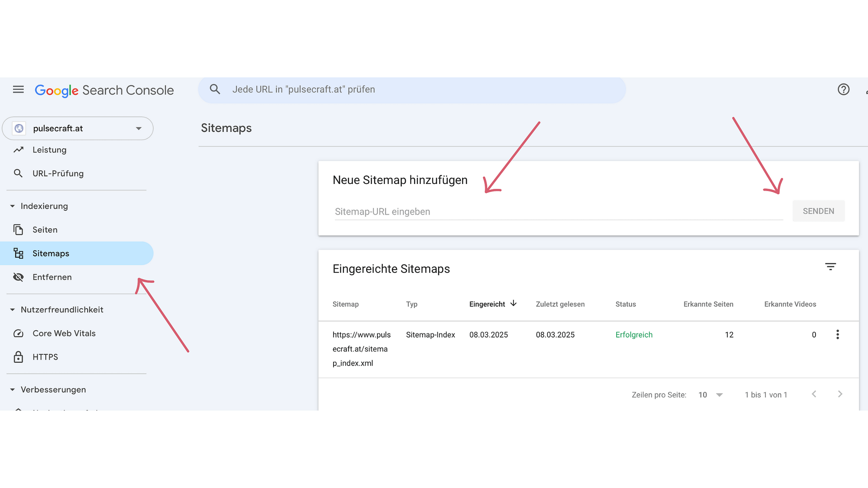Click the Sitemaps page heading

point(226,128)
